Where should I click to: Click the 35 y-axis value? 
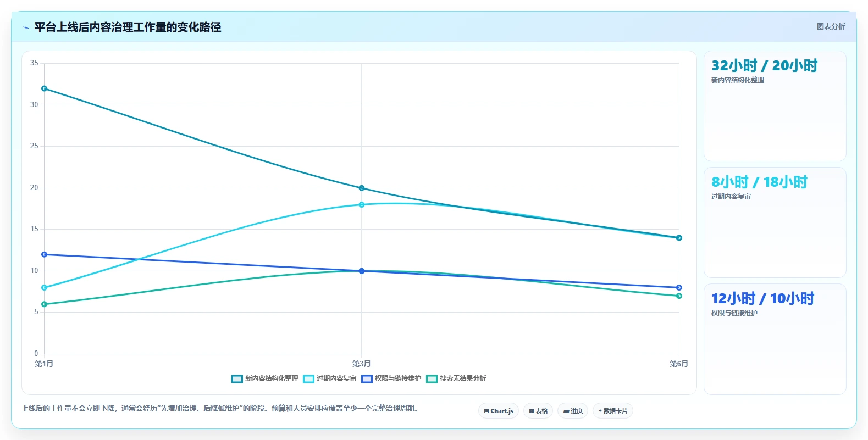34,63
